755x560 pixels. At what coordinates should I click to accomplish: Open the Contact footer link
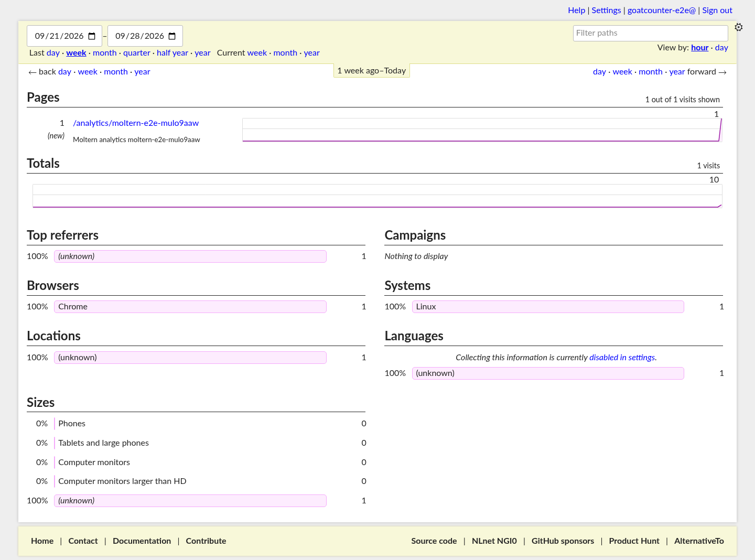pyautogui.click(x=83, y=541)
